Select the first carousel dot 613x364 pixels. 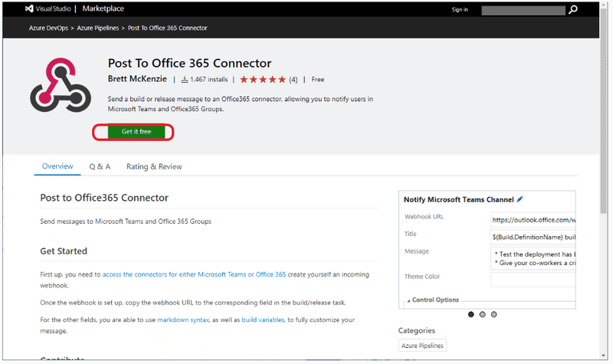point(470,314)
